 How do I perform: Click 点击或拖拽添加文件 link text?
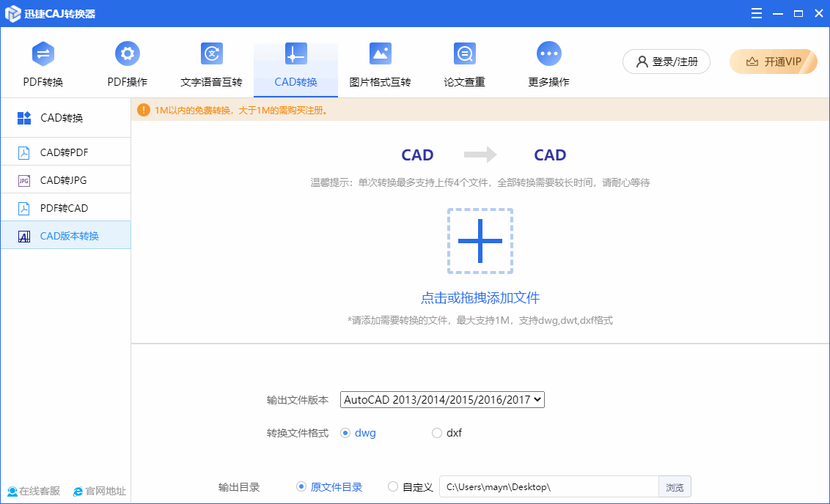click(x=480, y=297)
